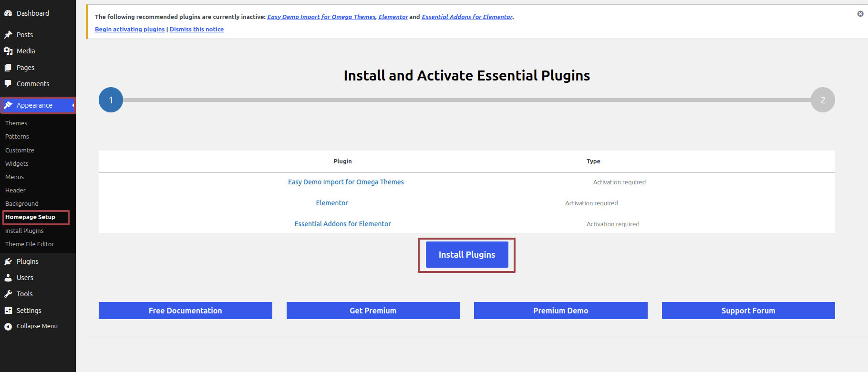Click the Tools wrench icon
868x372 pixels.
click(x=8, y=294)
